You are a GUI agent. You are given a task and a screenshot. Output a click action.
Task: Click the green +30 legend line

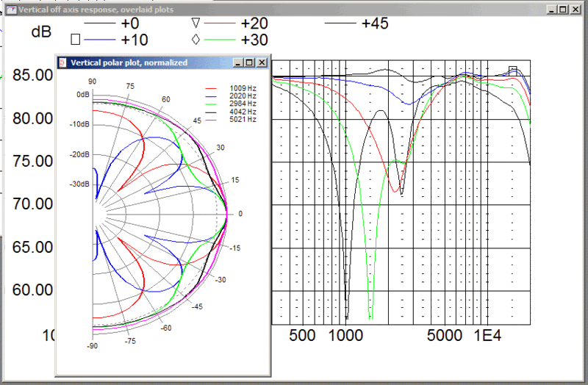click(220, 40)
